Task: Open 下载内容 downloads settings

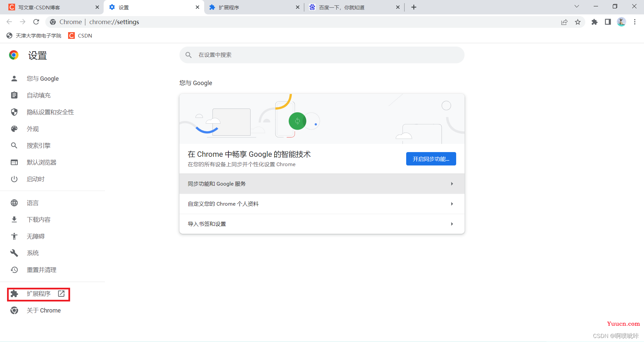Action: click(39, 220)
